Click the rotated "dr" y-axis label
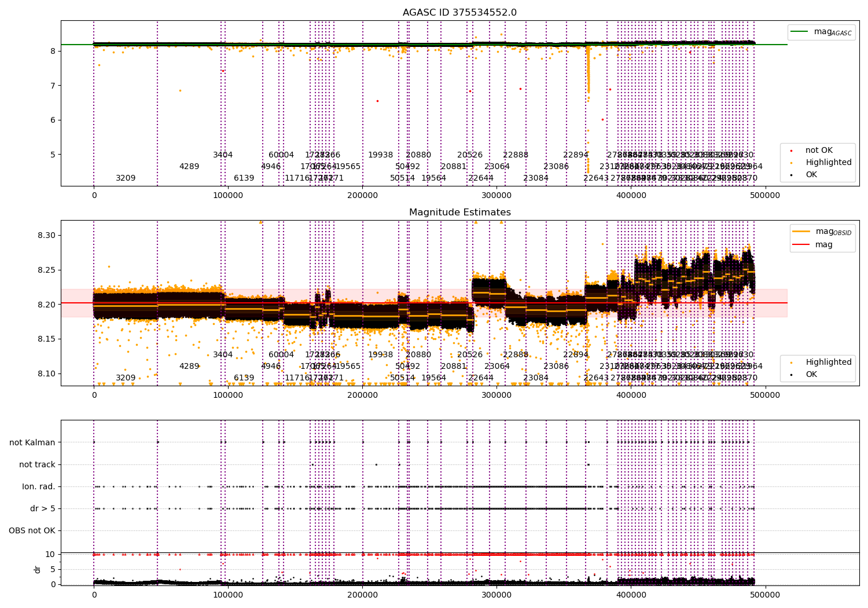The image size is (868, 608). coord(38,569)
